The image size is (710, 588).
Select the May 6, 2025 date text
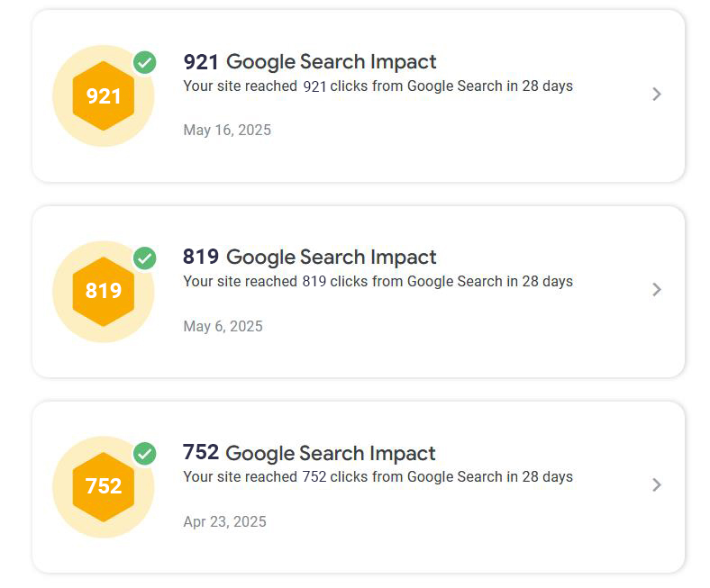223,326
